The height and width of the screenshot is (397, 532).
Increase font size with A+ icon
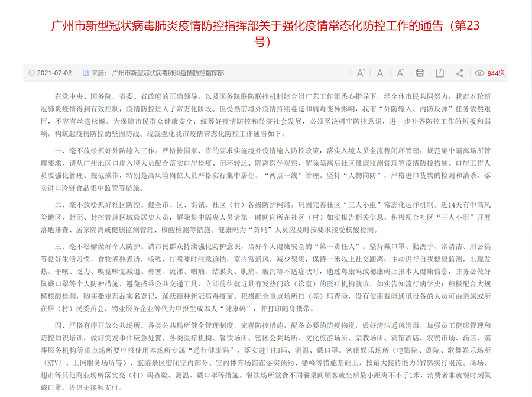click(361, 73)
